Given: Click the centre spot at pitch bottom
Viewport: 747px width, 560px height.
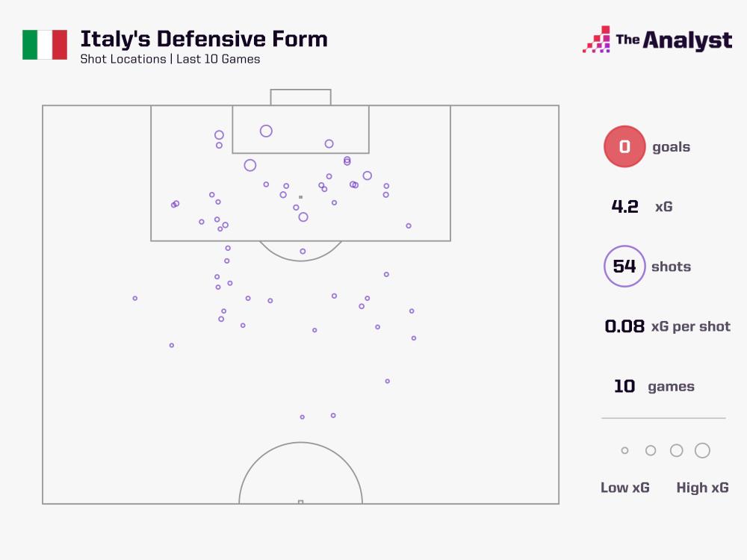Looking at the screenshot, I should [x=300, y=502].
